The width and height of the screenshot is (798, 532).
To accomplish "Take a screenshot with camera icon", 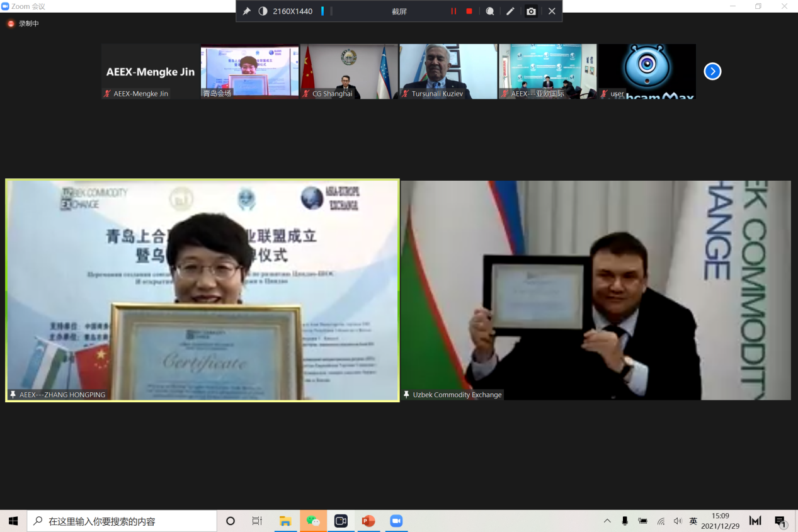I will click(531, 11).
